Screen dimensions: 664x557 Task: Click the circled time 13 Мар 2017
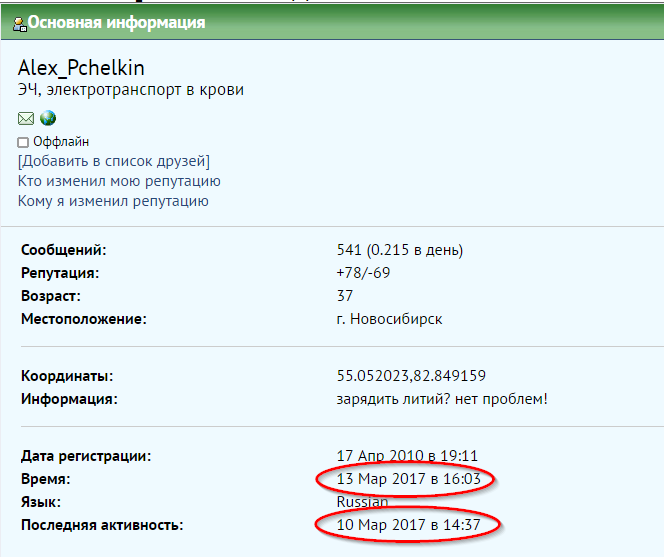408,479
